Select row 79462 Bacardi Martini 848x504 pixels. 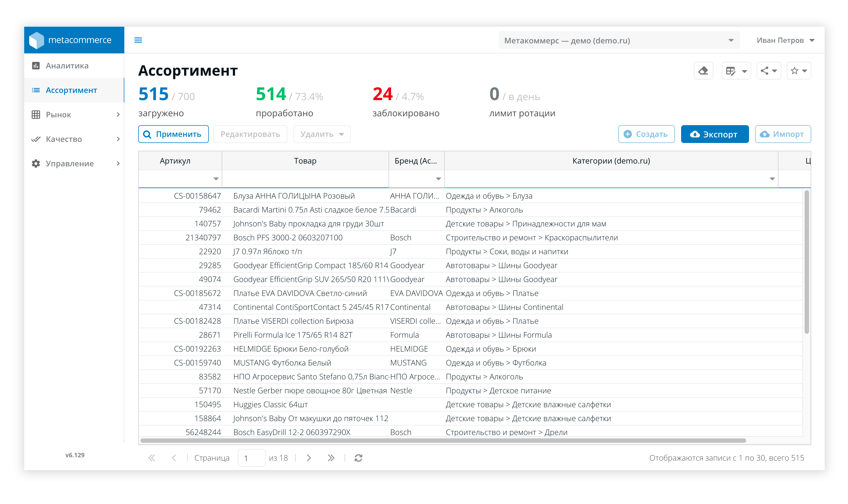click(470, 210)
